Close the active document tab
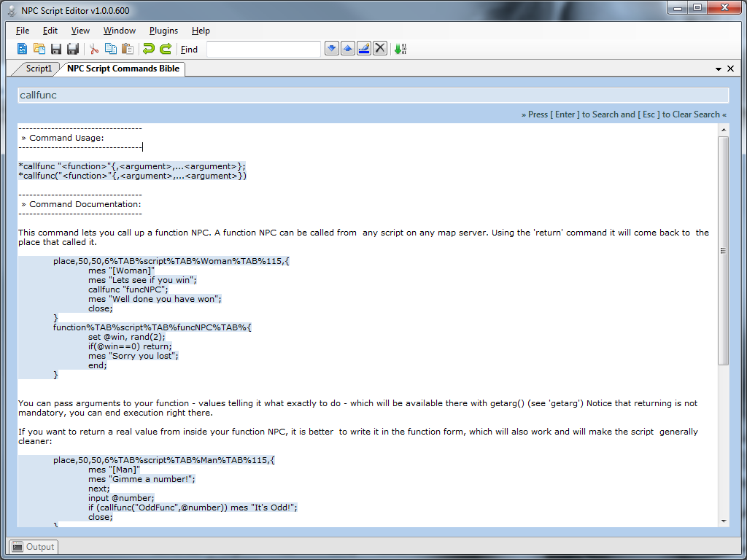 [x=730, y=69]
